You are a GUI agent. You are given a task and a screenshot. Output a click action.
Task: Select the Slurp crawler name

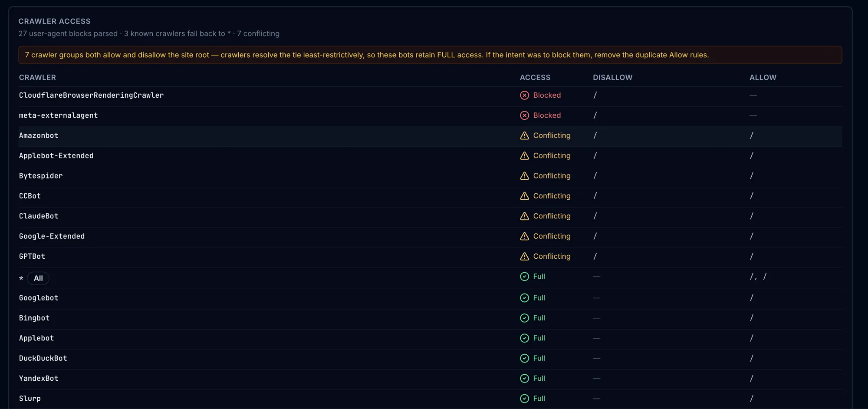[x=30, y=399]
